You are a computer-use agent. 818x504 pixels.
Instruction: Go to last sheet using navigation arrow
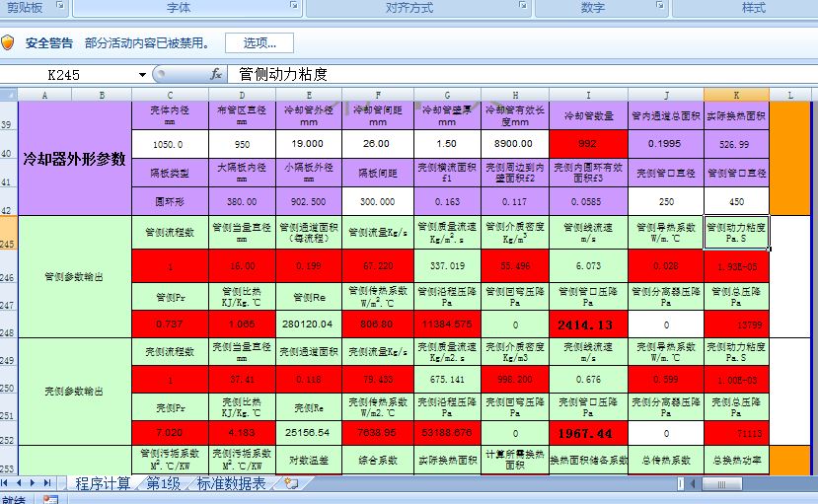[x=47, y=483]
